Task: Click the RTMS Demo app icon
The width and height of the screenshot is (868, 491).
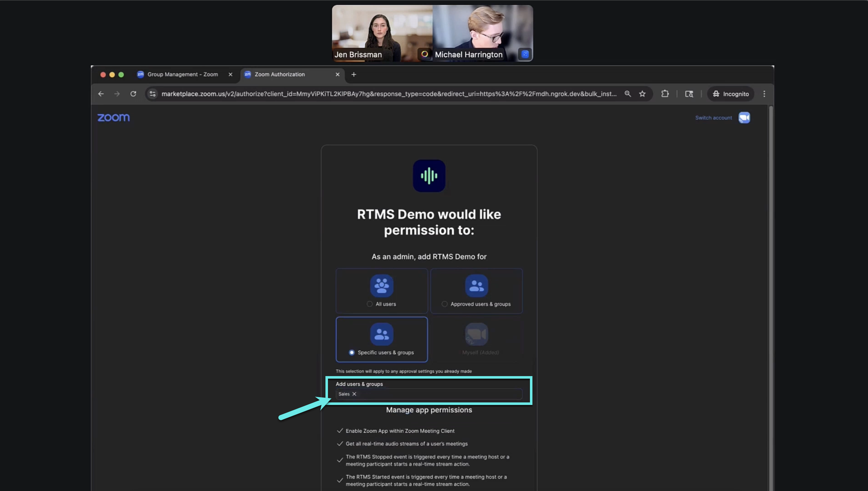Action: click(429, 176)
